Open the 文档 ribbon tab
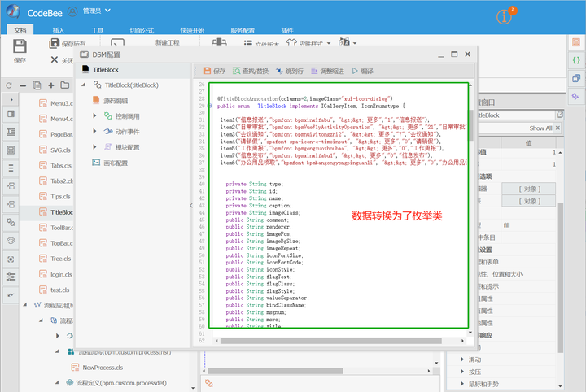 20,30
